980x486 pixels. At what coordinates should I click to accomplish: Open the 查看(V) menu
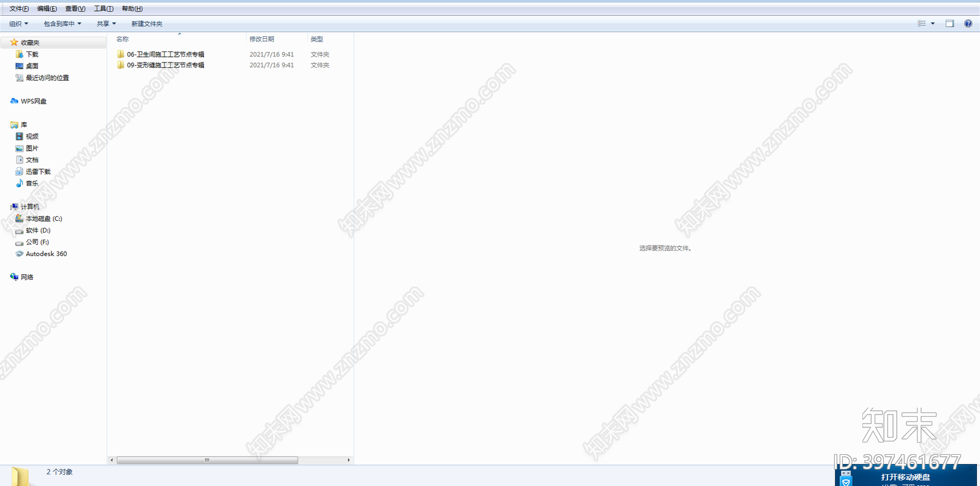coord(75,9)
